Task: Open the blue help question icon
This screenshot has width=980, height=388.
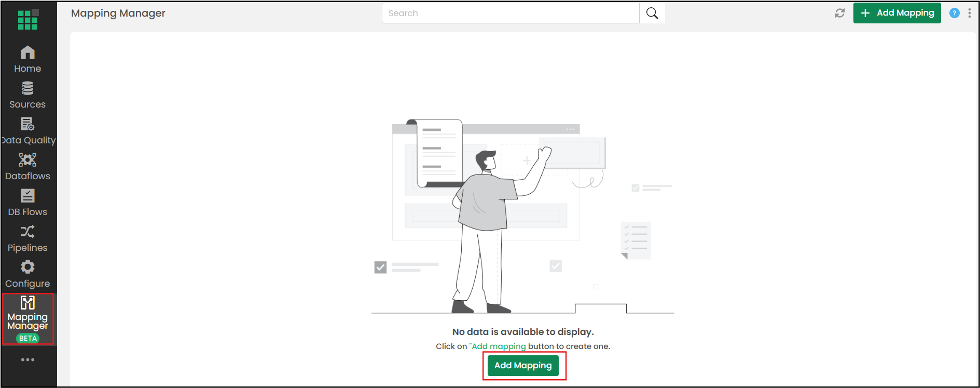Action: pos(955,13)
